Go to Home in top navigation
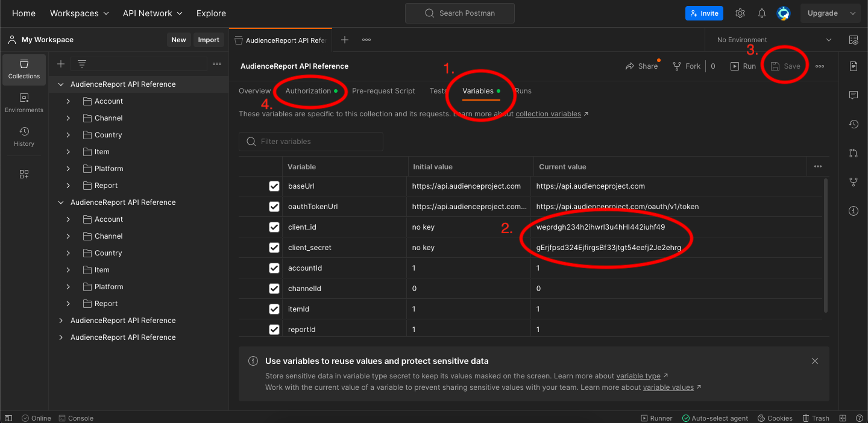This screenshot has height=423, width=868. (x=24, y=13)
